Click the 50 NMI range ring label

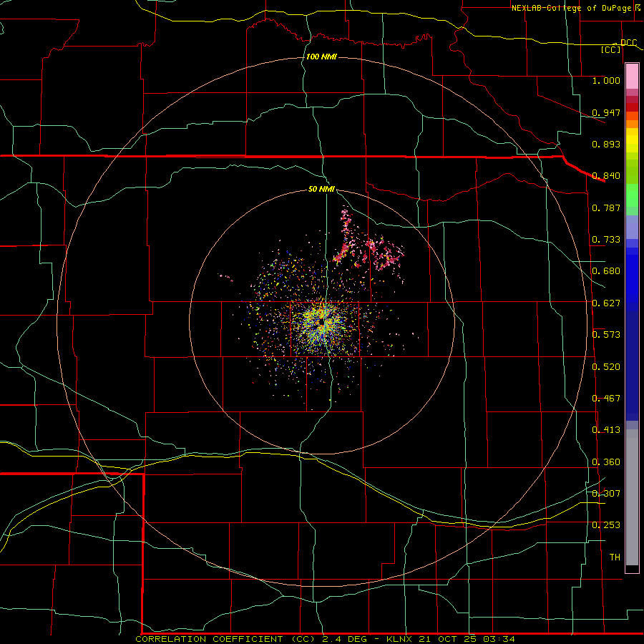(321, 189)
